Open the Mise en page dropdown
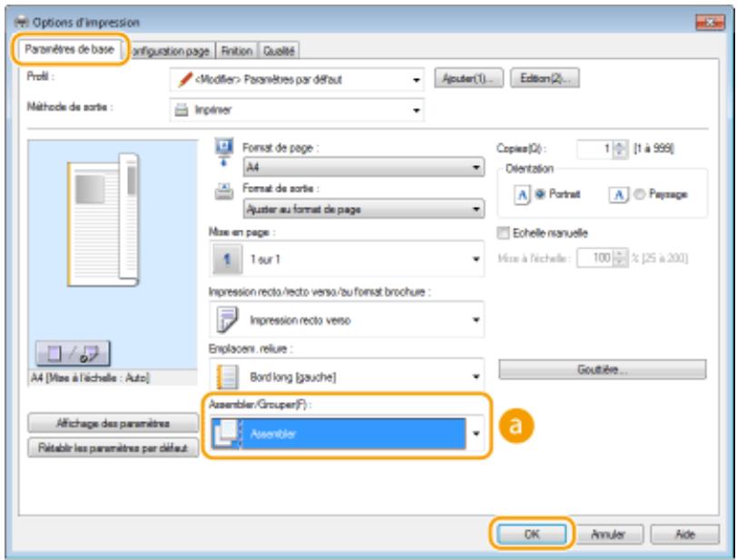This screenshot has width=737, height=560. 347,259
